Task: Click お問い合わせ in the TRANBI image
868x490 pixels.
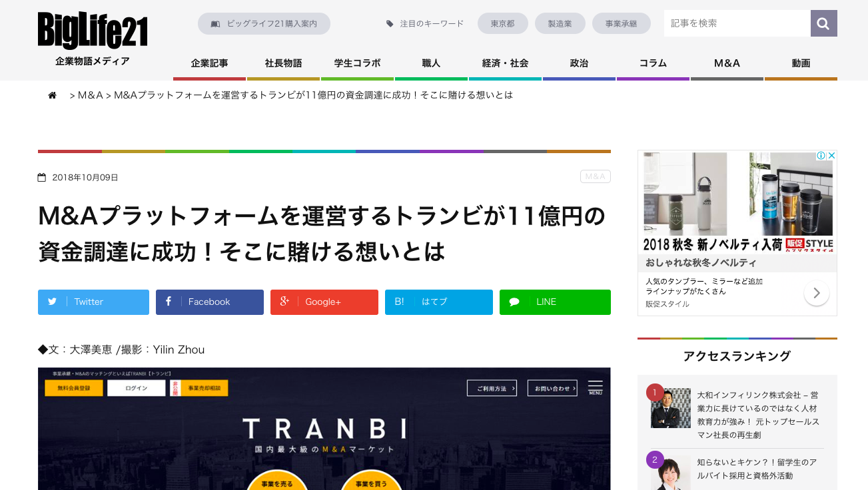Action: tap(552, 388)
